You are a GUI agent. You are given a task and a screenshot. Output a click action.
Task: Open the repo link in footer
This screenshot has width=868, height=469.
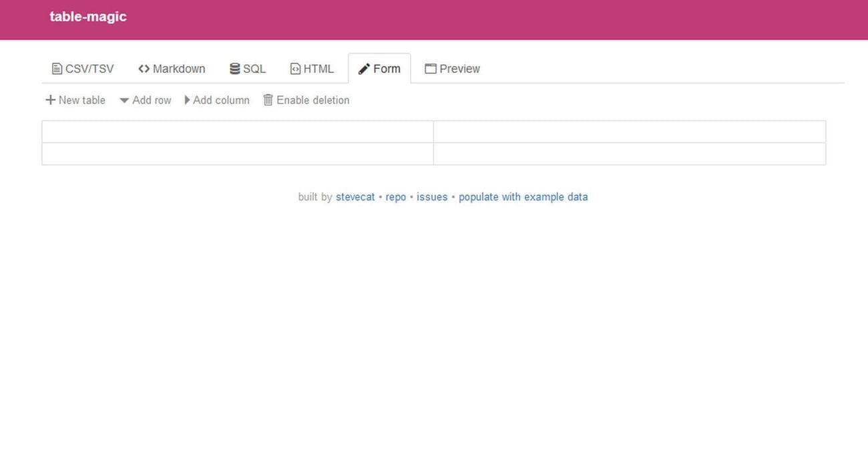(396, 197)
